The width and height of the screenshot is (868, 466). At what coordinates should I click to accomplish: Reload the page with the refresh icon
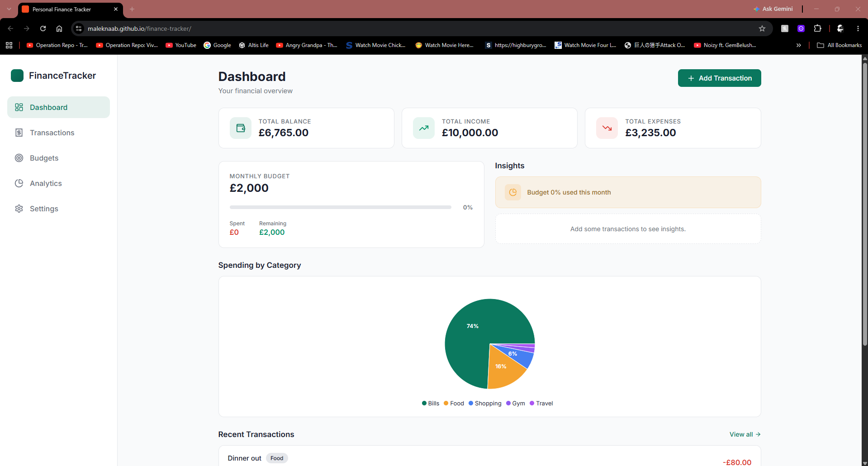(x=43, y=29)
